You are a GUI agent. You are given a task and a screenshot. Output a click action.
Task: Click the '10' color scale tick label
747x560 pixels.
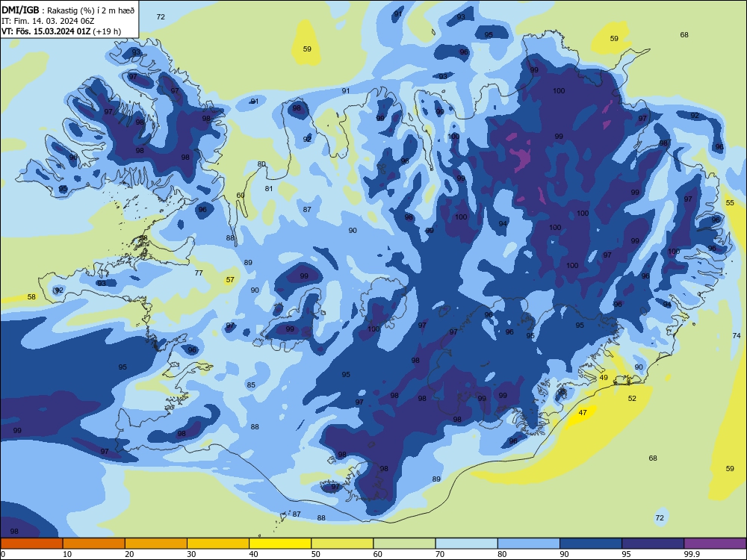click(67, 554)
